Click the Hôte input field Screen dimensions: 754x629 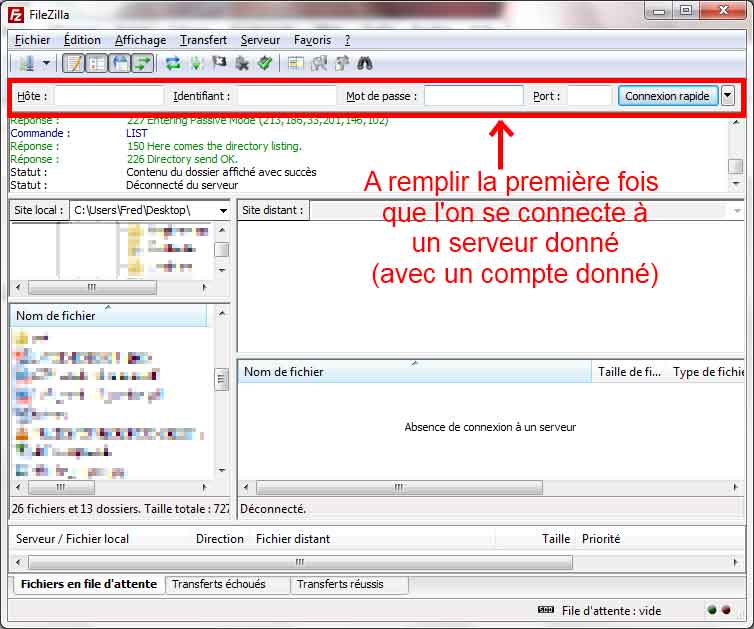coord(109,96)
